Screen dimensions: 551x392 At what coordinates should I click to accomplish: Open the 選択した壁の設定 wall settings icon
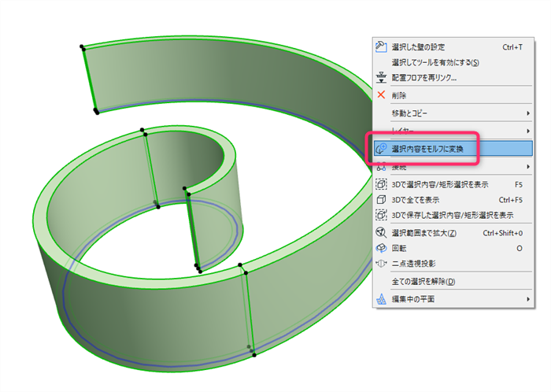click(381, 46)
